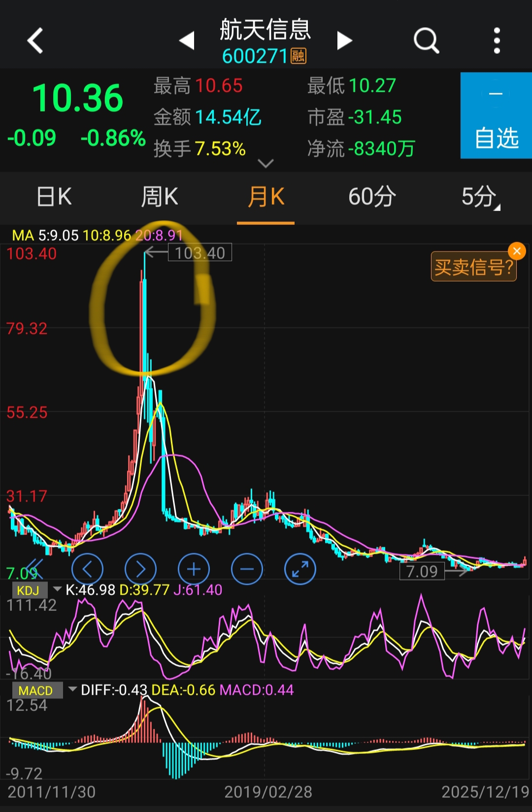532x812 pixels.
Task: Go back with the top-left arrow
Action: pyautogui.click(x=35, y=40)
